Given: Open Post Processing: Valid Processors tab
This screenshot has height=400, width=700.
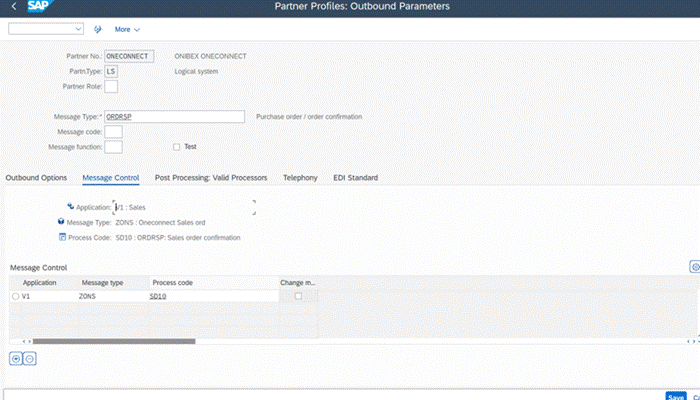Looking at the screenshot, I should pyautogui.click(x=211, y=177).
